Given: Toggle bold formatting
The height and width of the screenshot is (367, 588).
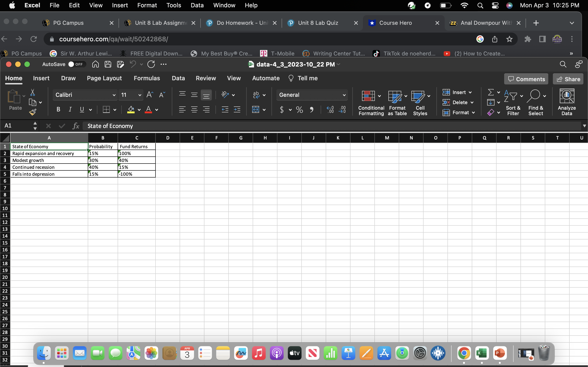Looking at the screenshot, I should pyautogui.click(x=58, y=109).
